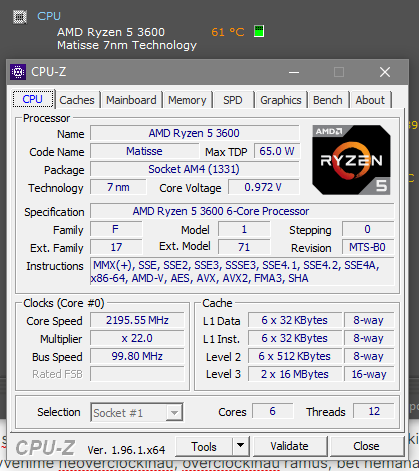Select the CPU tab
Image resolution: width=419 pixels, height=471 pixels.
(33, 99)
